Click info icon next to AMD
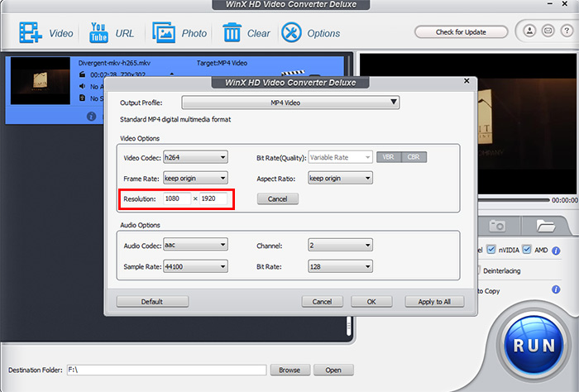Image resolution: width=579 pixels, height=392 pixels. [x=556, y=251]
